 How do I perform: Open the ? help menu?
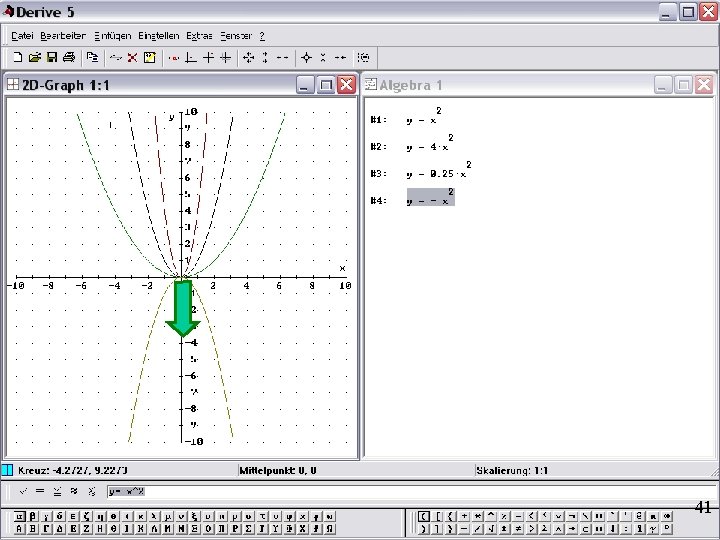(262, 35)
